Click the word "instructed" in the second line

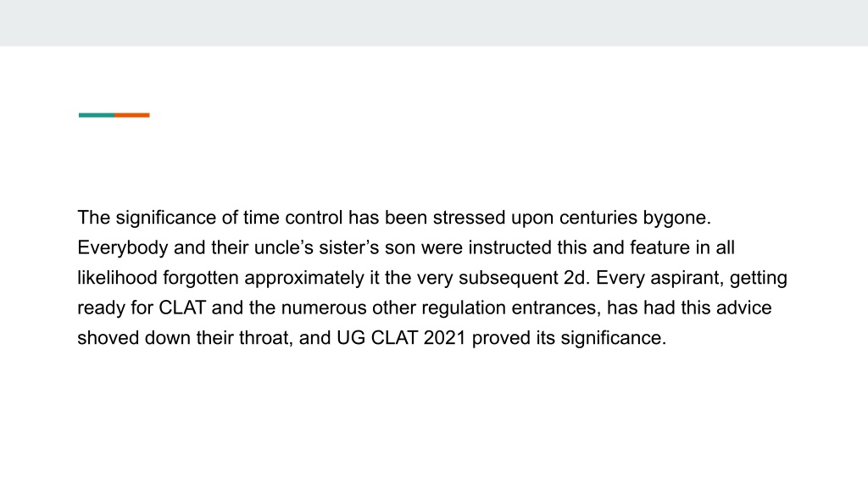tap(509, 248)
